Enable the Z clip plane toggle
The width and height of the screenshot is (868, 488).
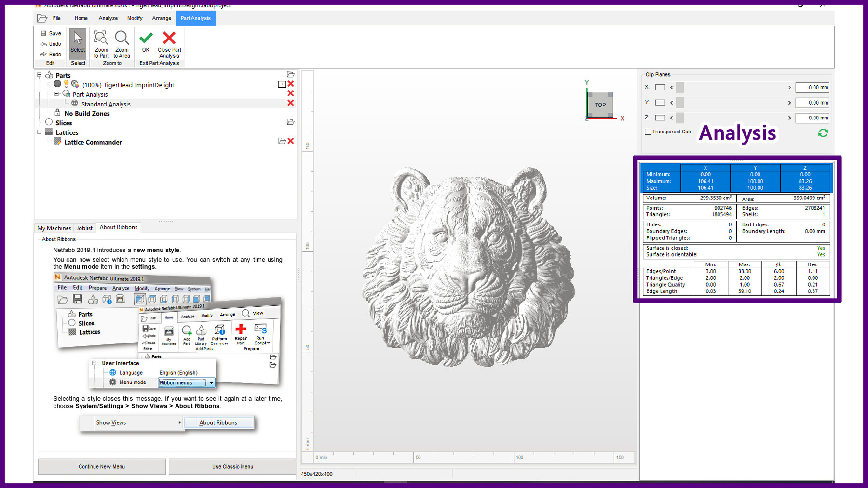(660, 118)
